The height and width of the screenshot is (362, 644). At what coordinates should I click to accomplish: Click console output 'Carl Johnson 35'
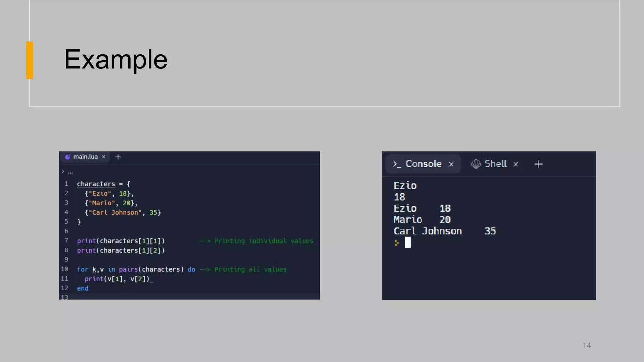[445, 231]
